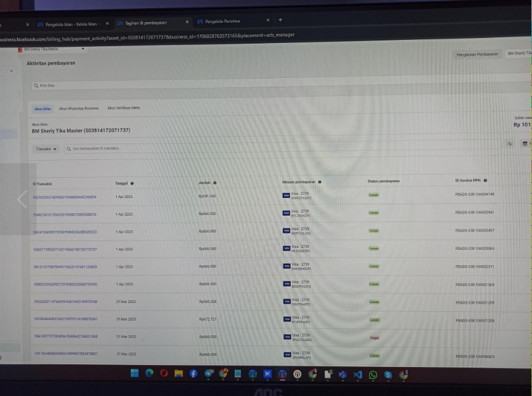Viewport: 532px width, 396px height.
Task: Open a new browser tab
Action: (281, 20)
